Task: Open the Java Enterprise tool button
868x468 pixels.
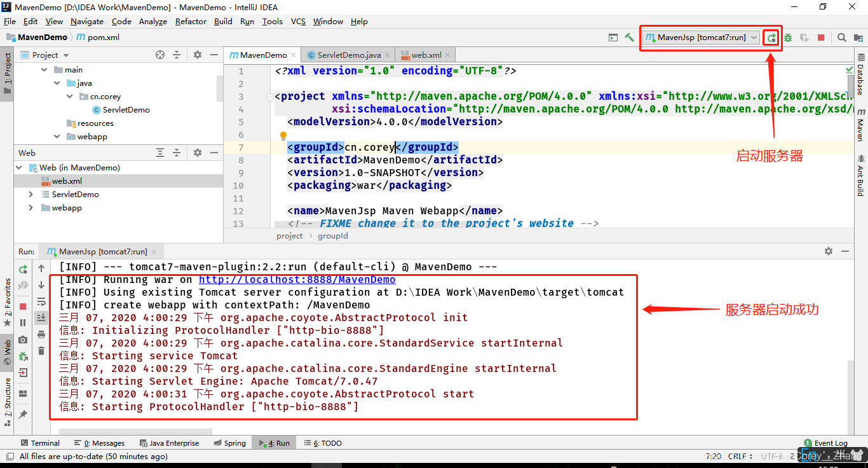Action: [168, 443]
